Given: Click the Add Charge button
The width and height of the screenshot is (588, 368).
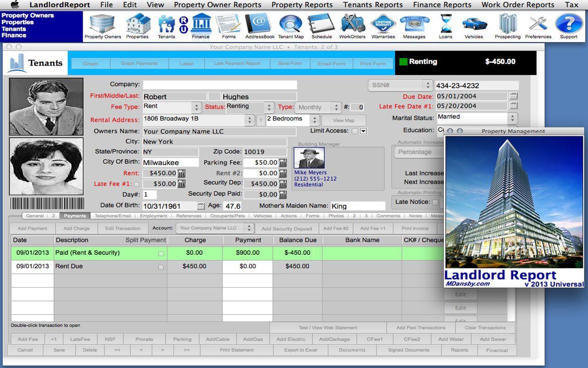Looking at the screenshot, I should (x=76, y=229).
